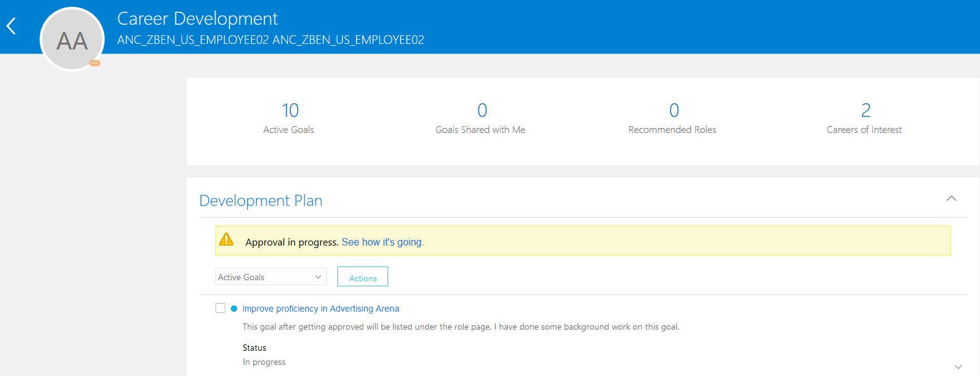Click the Approval in progress message
This screenshot has height=376, width=980.
pyautogui.click(x=292, y=242)
